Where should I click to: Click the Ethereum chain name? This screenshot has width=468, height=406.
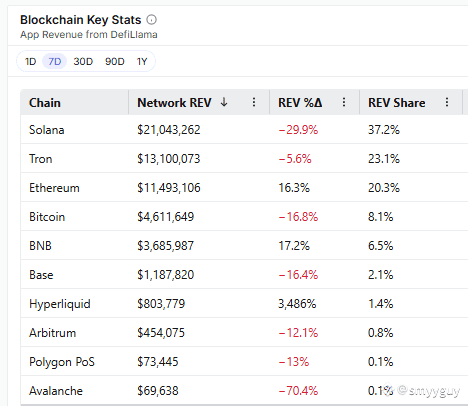54,188
